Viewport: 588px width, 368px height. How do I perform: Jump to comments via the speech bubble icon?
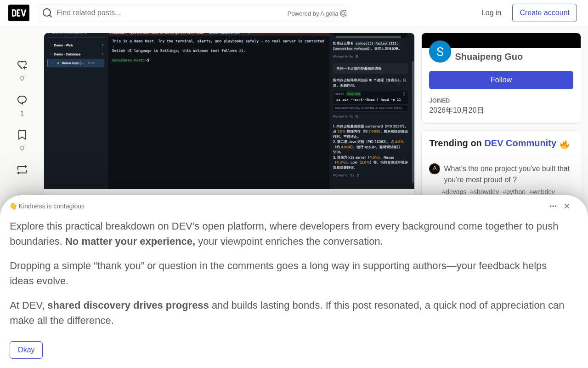22,100
